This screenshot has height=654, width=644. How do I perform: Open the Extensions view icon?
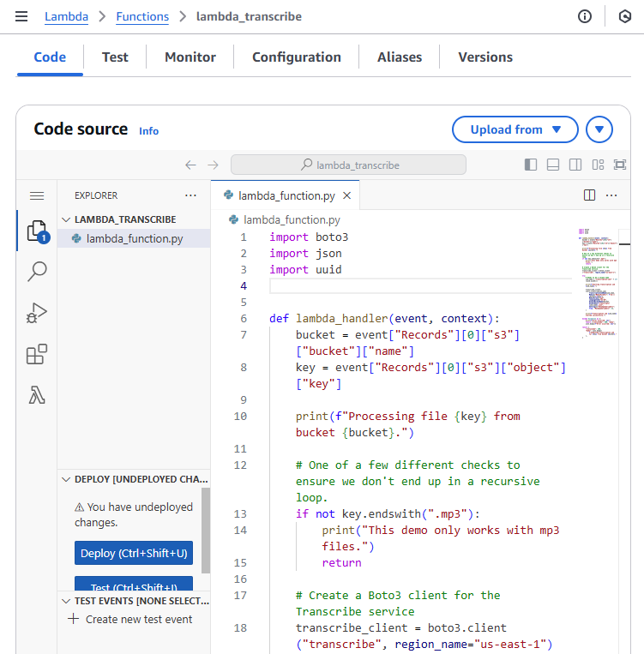click(x=37, y=354)
